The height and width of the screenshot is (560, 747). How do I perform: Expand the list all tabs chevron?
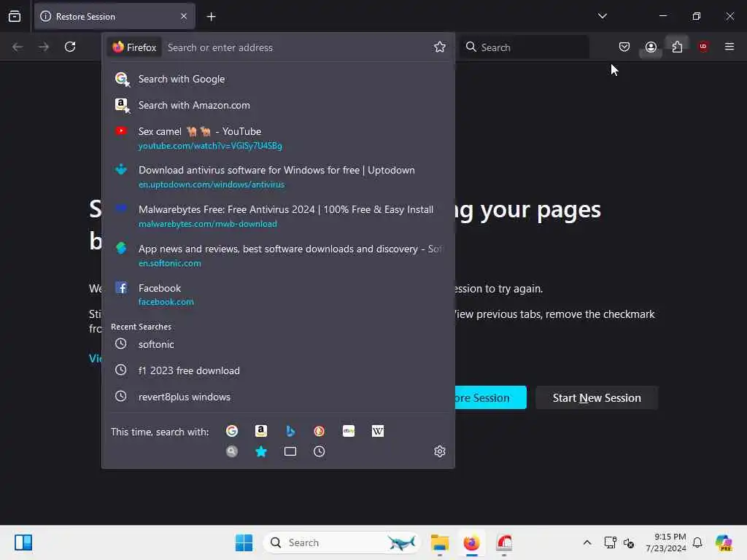602,16
